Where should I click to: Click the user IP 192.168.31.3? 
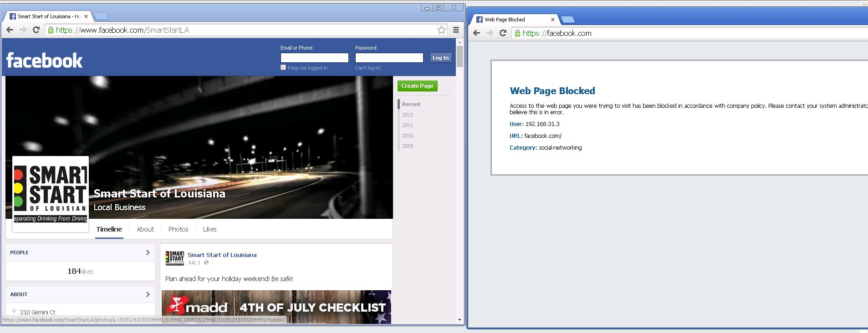click(x=542, y=124)
